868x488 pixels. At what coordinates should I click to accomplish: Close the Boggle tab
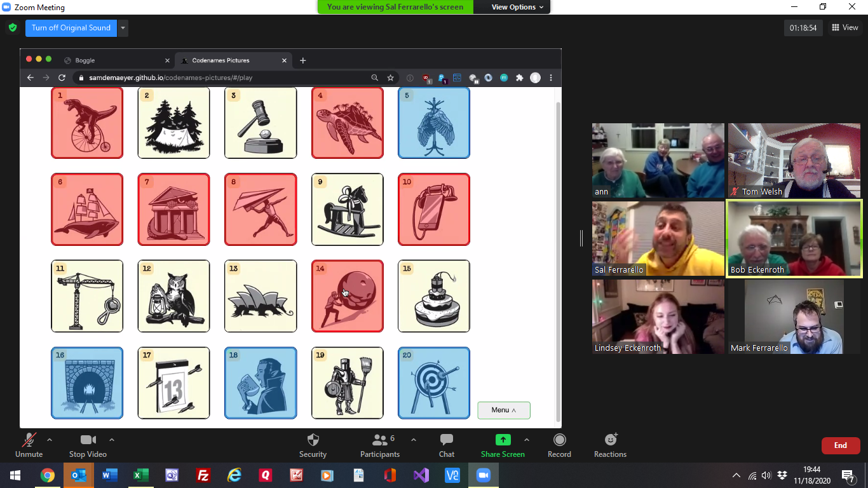168,60
